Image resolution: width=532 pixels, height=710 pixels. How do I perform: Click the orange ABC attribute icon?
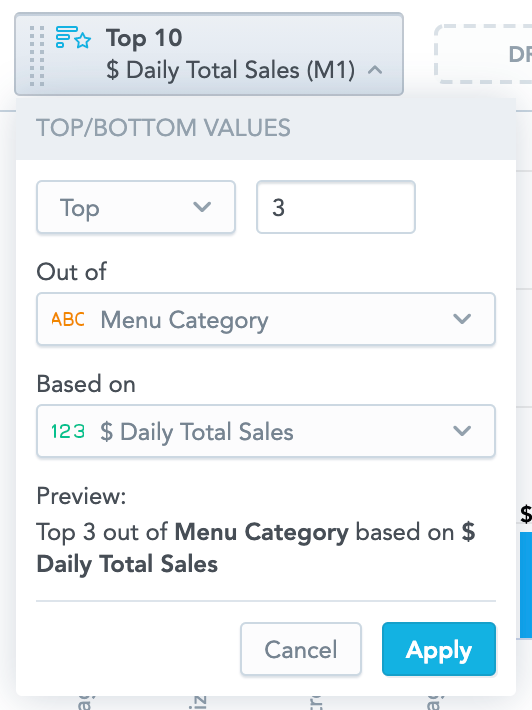click(68, 319)
